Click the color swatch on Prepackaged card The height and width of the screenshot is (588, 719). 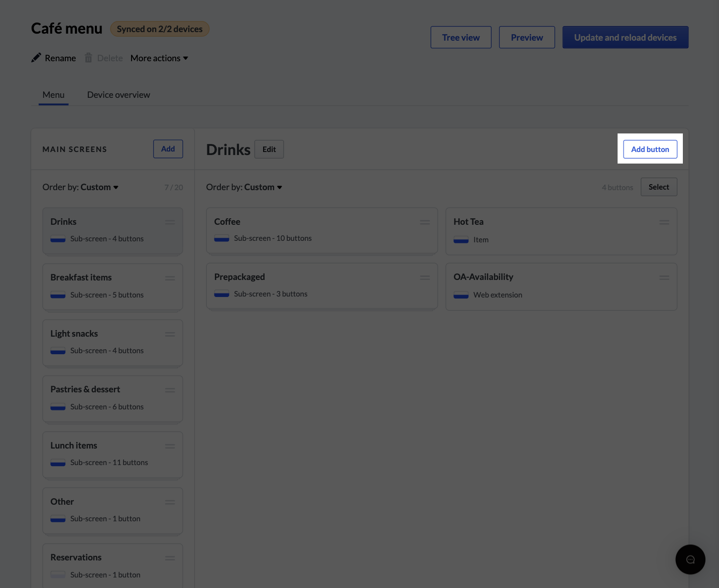pyautogui.click(x=221, y=294)
